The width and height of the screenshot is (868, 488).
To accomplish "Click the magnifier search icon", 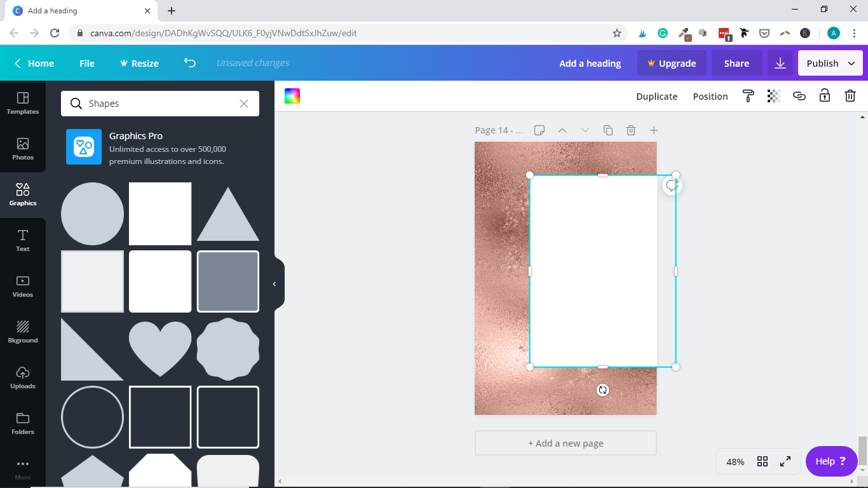I will coord(76,104).
